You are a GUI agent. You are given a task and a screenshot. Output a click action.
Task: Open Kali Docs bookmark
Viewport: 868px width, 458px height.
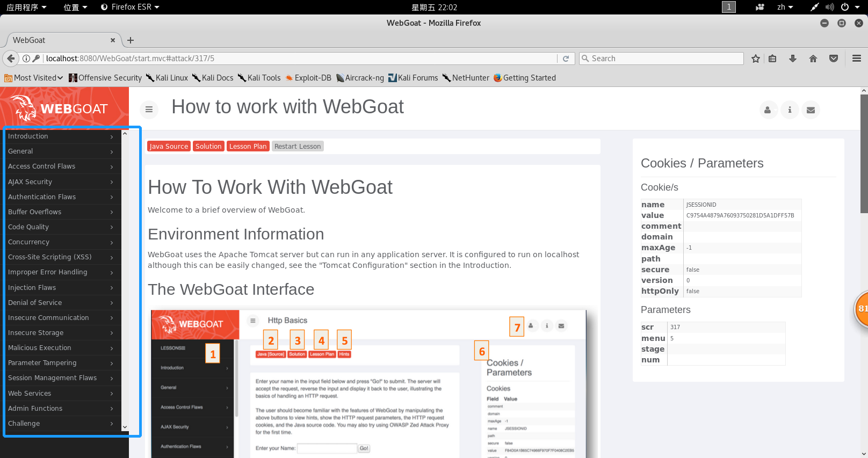click(x=213, y=78)
